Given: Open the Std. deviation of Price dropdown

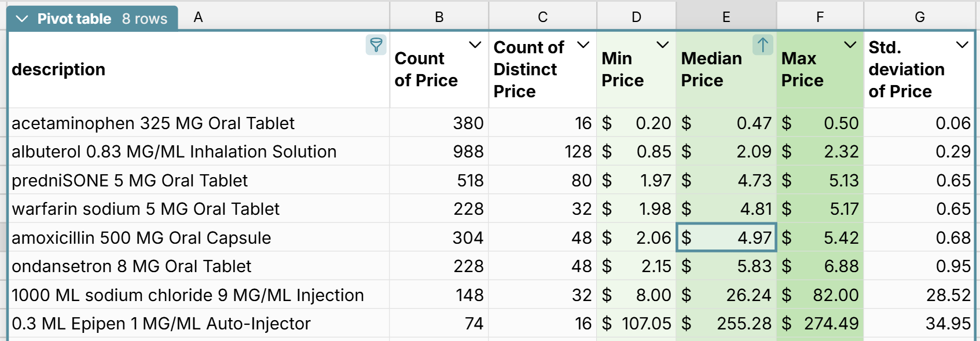Looking at the screenshot, I should 962,45.
